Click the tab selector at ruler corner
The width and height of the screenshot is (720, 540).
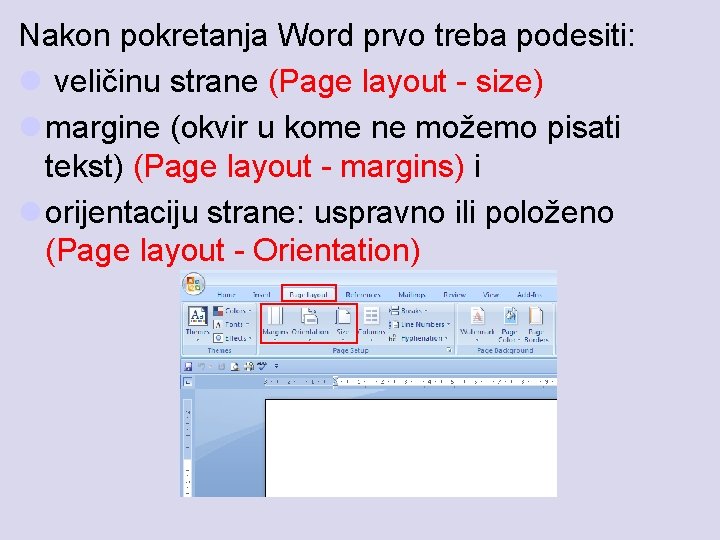(x=188, y=382)
